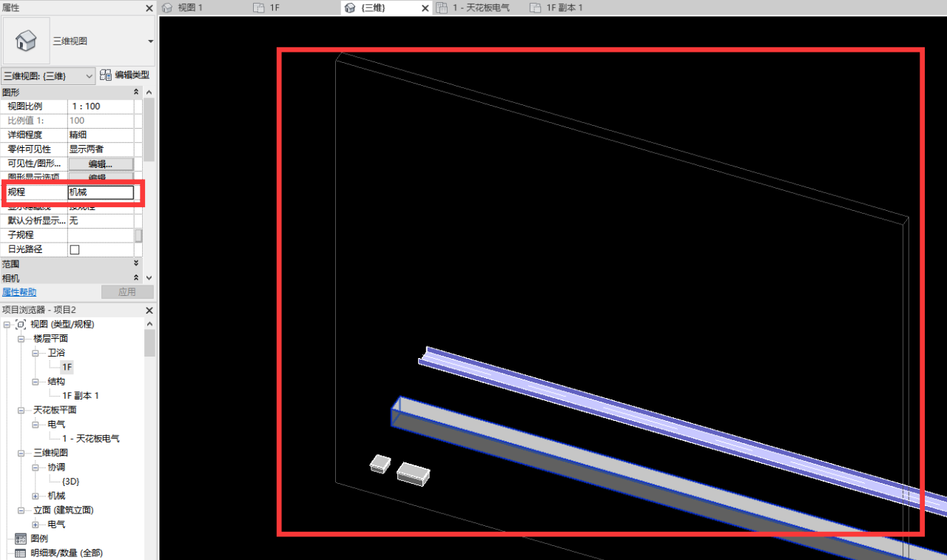Collapse the 协调 tree node
This screenshot has height=560, width=947.
coord(36,468)
